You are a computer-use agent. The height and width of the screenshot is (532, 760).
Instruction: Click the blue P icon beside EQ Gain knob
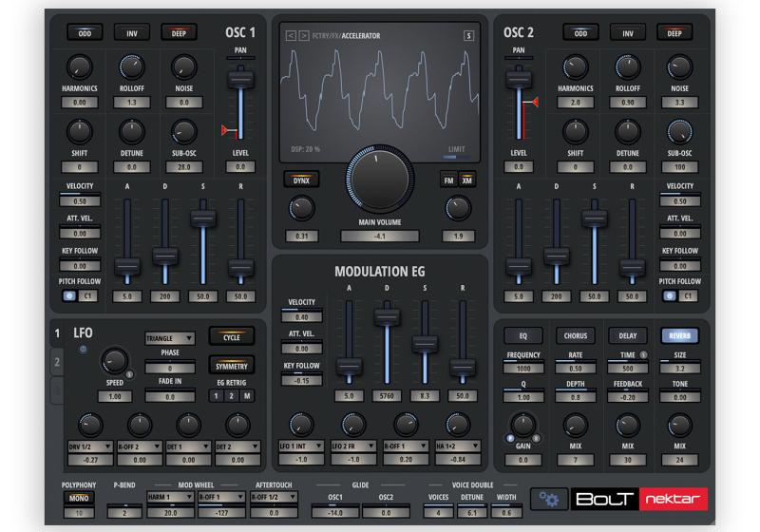pyautogui.click(x=510, y=438)
